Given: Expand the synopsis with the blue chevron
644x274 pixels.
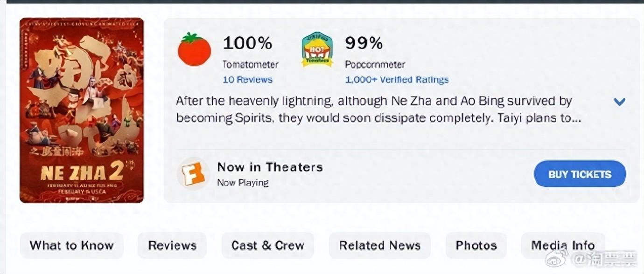Looking at the screenshot, I should pos(619,102).
